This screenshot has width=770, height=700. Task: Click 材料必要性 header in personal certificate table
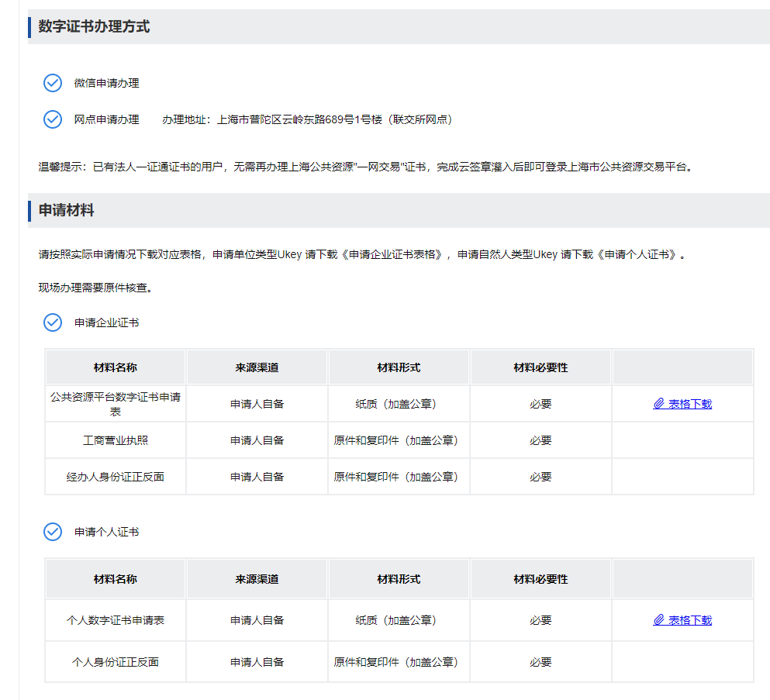click(540, 579)
